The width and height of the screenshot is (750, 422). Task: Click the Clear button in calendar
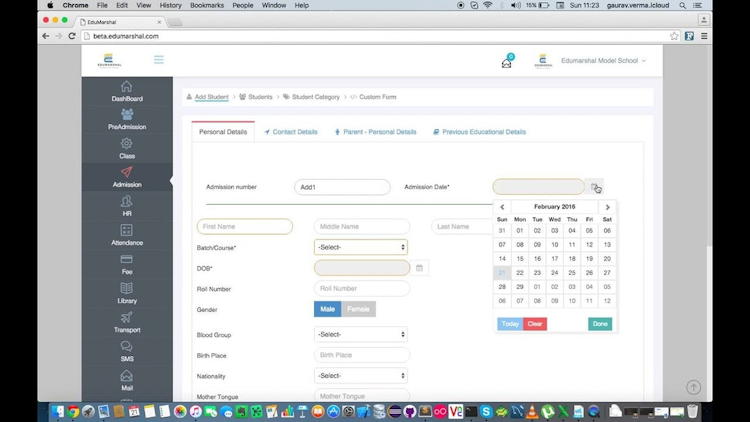pyautogui.click(x=535, y=324)
